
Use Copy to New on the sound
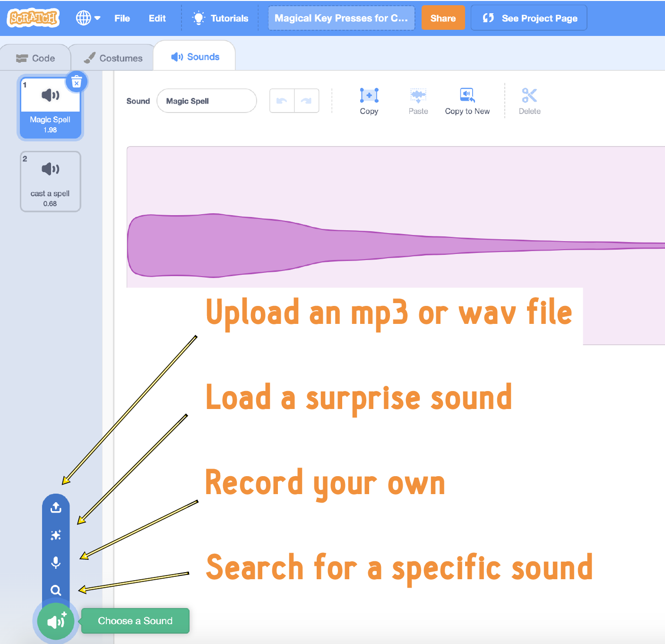pos(467,100)
